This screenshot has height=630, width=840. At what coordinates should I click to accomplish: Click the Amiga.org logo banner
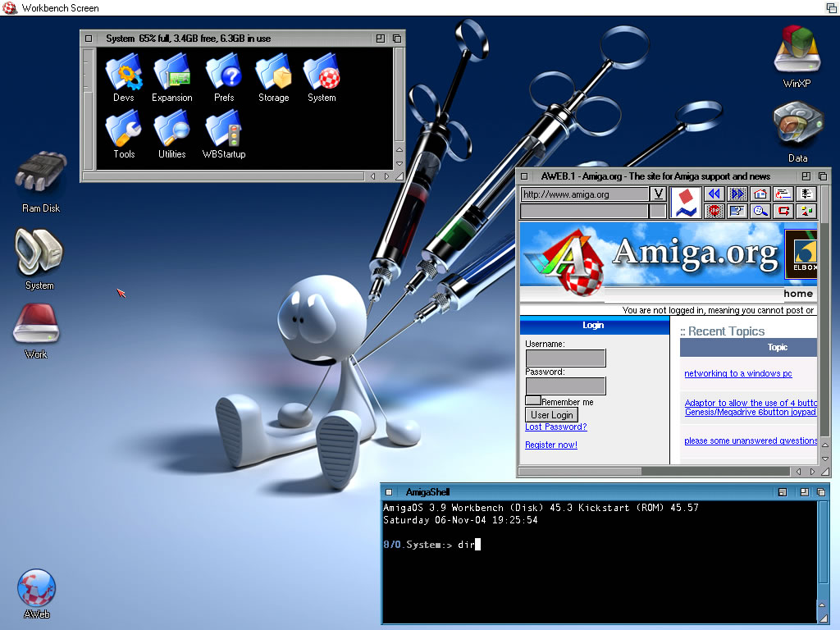[x=652, y=260]
